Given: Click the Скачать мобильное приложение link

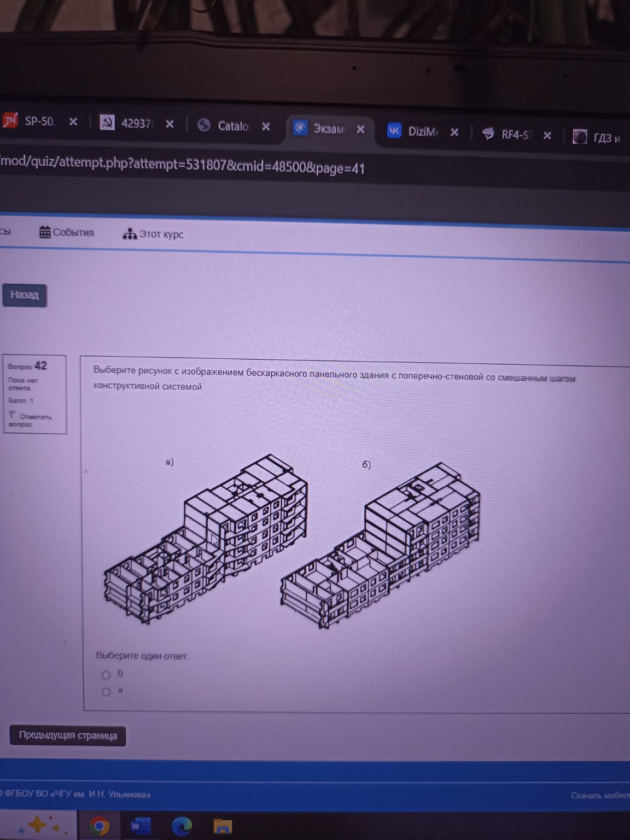Looking at the screenshot, I should [600, 795].
